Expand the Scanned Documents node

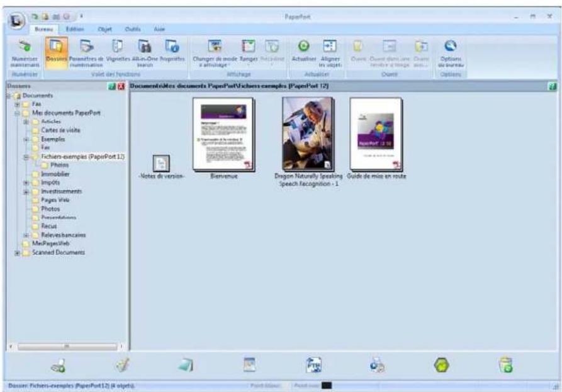pyautogui.click(x=17, y=252)
